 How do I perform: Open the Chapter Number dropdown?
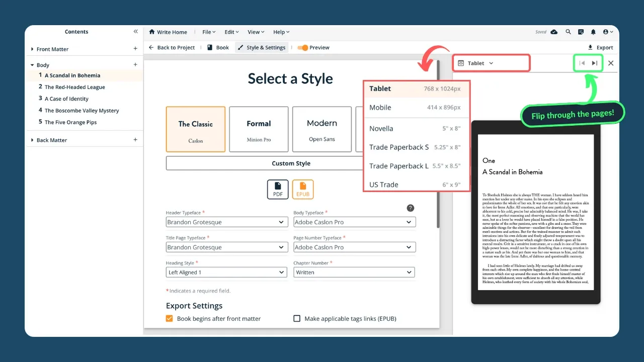tap(354, 272)
